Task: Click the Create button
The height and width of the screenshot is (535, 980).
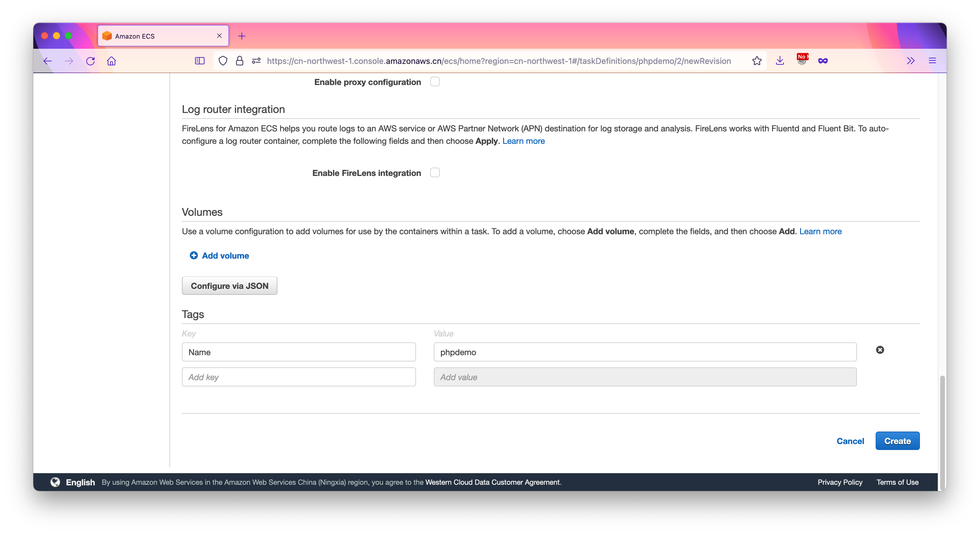Action: point(897,441)
